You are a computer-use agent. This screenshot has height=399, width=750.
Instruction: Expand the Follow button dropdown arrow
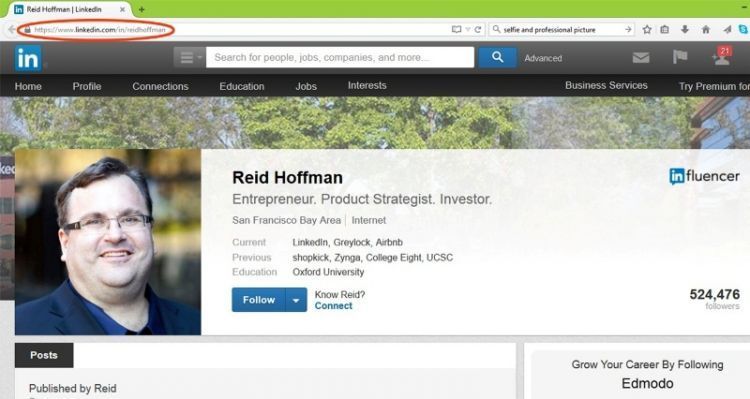[296, 300]
